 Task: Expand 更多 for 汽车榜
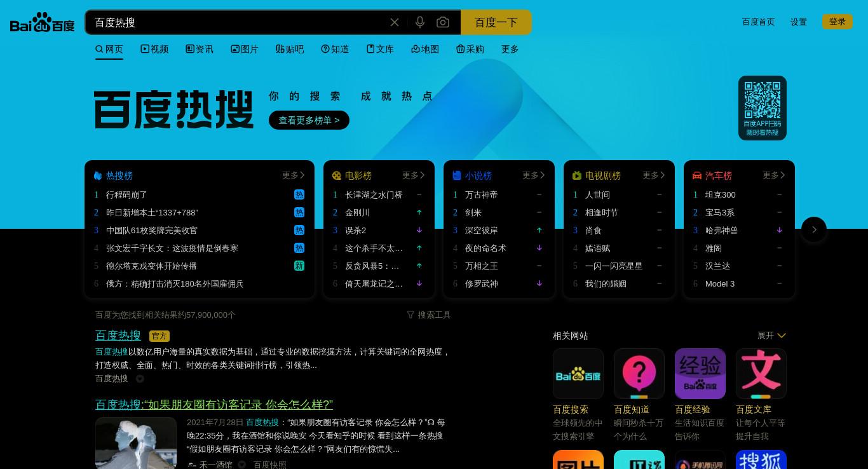(x=774, y=175)
